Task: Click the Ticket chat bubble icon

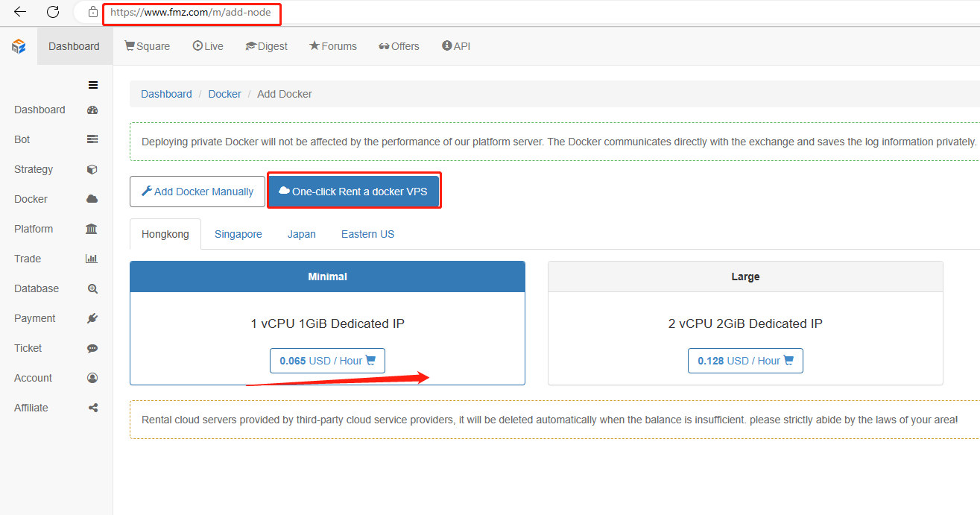Action: pyautogui.click(x=92, y=348)
